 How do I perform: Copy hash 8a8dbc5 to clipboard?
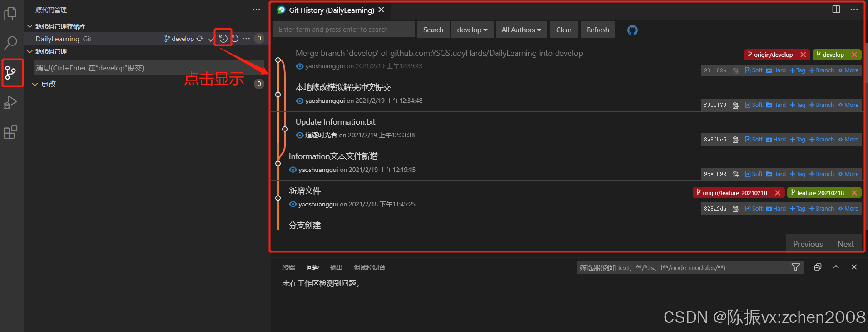735,140
